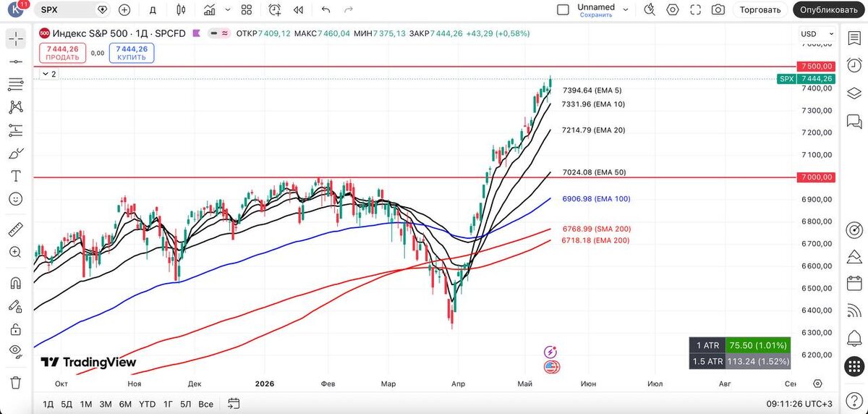Select the 1Д date range tab
Image resolution: width=868 pixels, height=414 pixels.
pos(48,404)
